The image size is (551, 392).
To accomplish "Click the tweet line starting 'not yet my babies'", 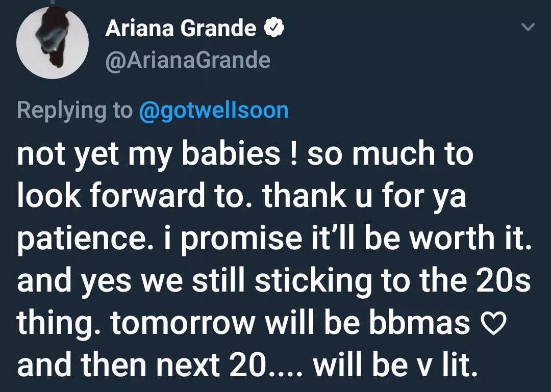I will 245,154.
